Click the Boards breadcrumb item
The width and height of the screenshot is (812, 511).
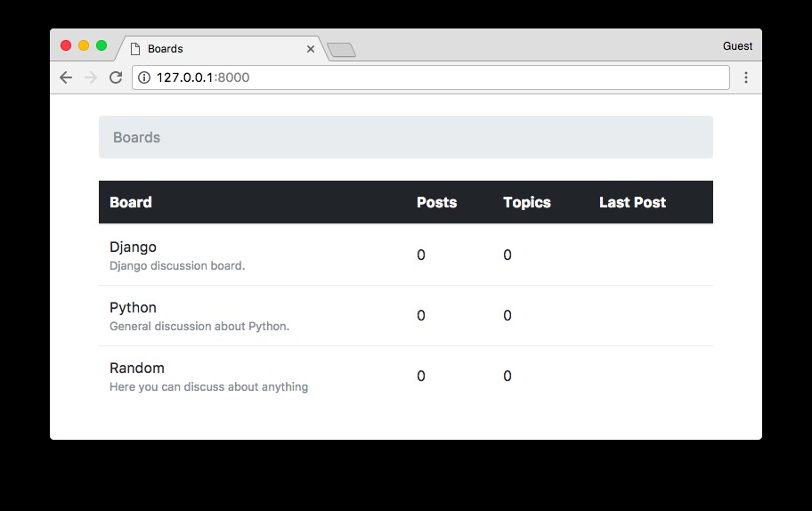tap(137, 137)
